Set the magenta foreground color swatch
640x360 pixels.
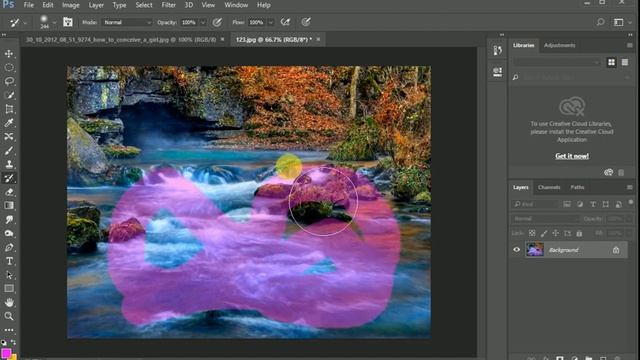(x=5, y=353)
